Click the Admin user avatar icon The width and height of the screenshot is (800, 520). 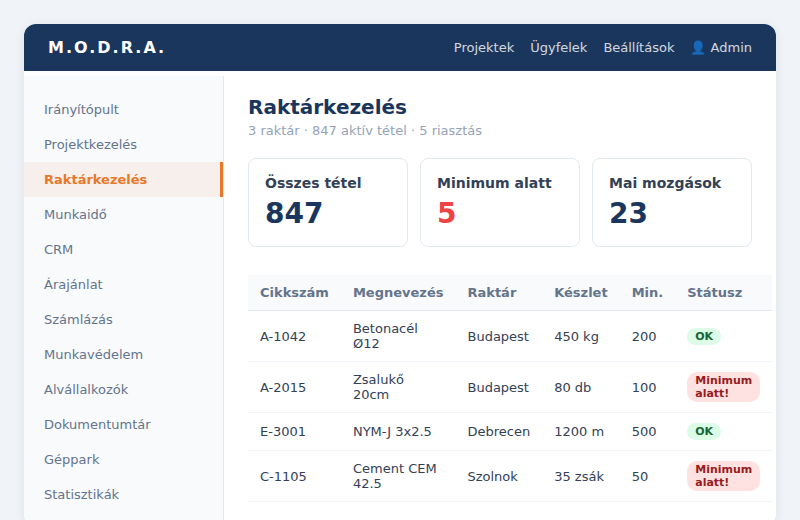point(698,47)
